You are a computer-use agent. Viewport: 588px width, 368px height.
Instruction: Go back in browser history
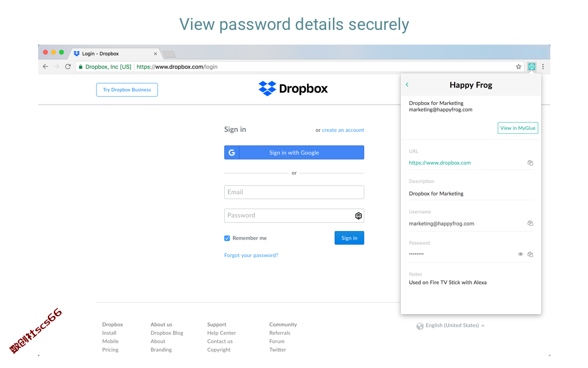pyautogui.click(x=45, y=67)
